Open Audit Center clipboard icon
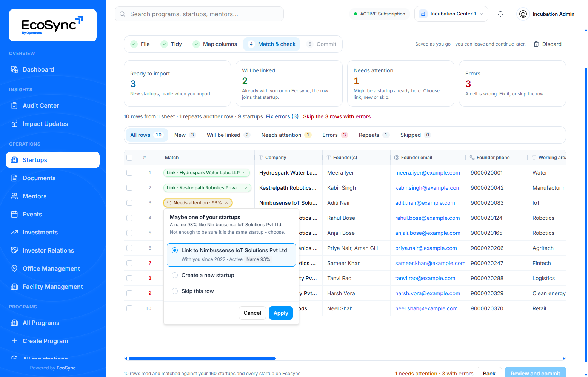Viewport: 588px width, 377px height. 14,106
